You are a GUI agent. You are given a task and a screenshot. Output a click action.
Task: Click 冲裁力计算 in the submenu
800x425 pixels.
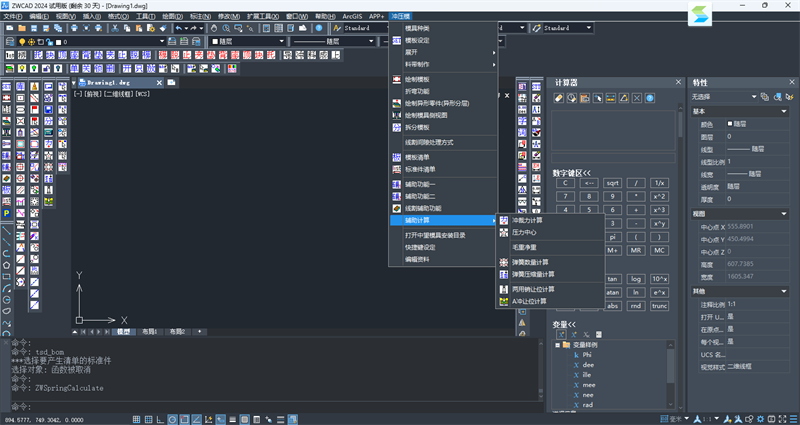528,220
